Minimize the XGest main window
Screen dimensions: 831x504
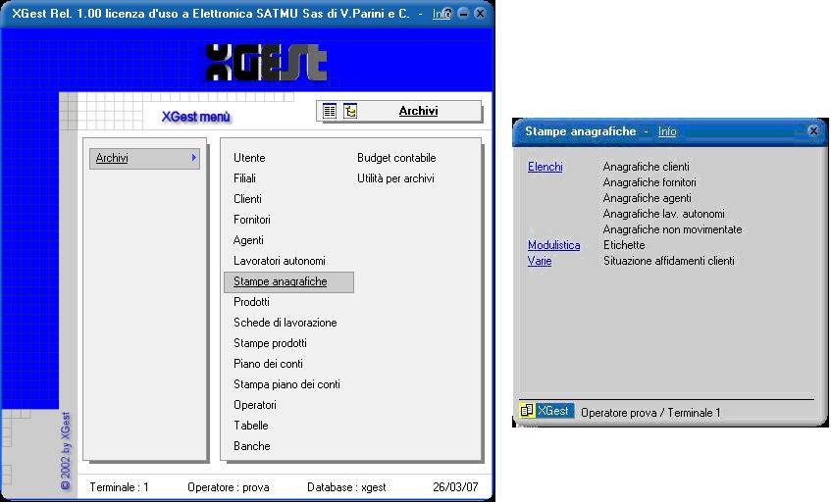463,14
